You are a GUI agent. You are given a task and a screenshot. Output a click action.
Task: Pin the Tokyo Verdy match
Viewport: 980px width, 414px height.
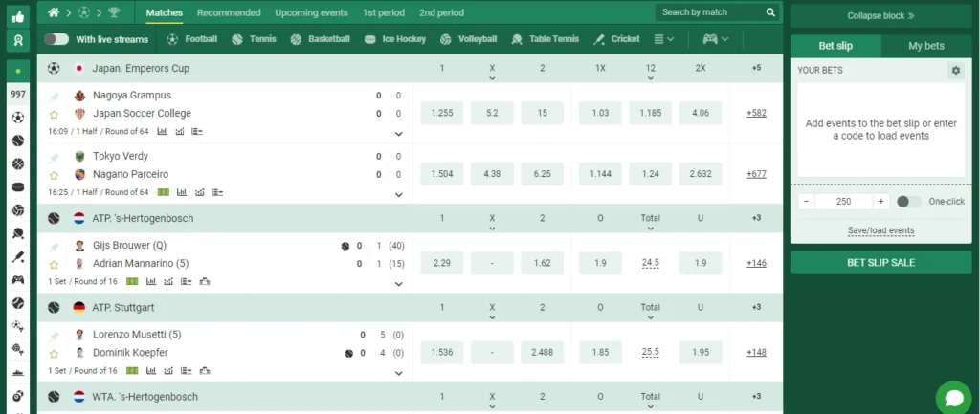54,156
